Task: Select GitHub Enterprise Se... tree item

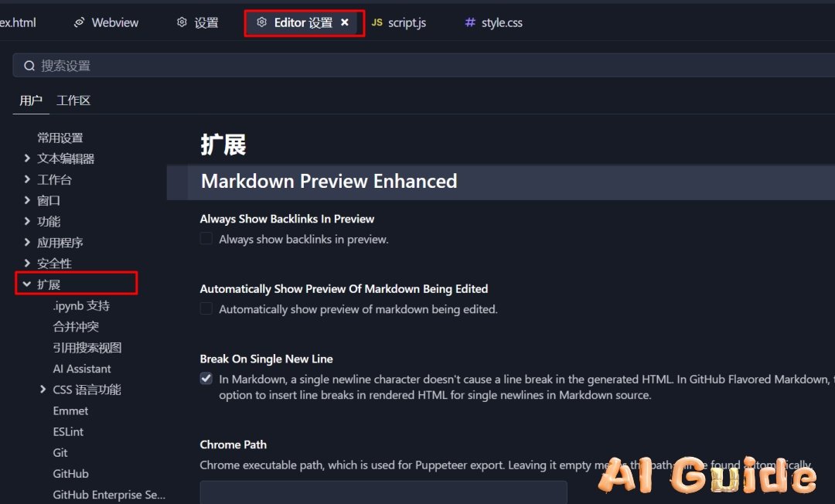Action: (x=109, y=495)
